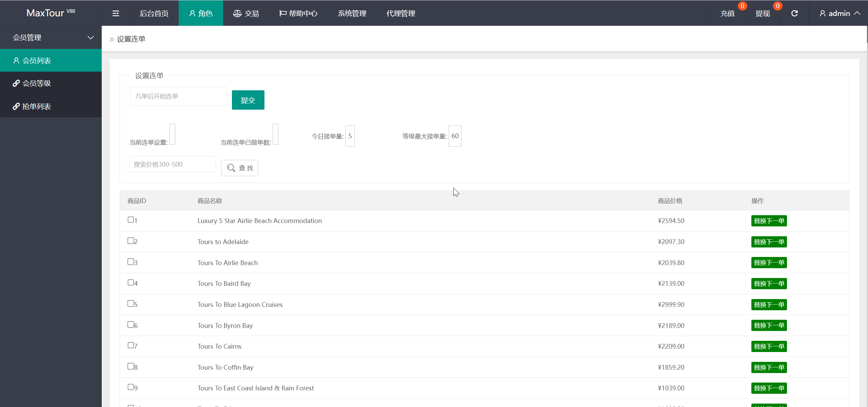This screenshot has height=407, width=868.
Task: Open 会员等级 link in sidebar
Action: click(x=36, y=83)
